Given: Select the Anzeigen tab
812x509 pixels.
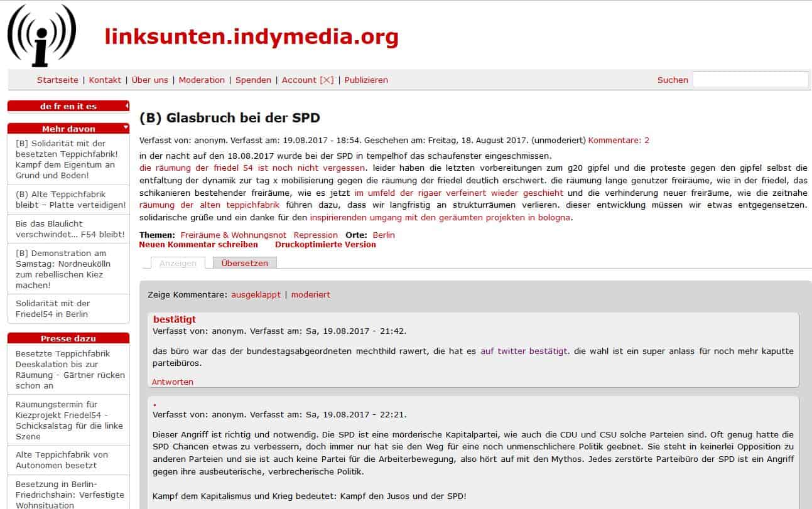Looking at the screenshot, I should (178, 264).
